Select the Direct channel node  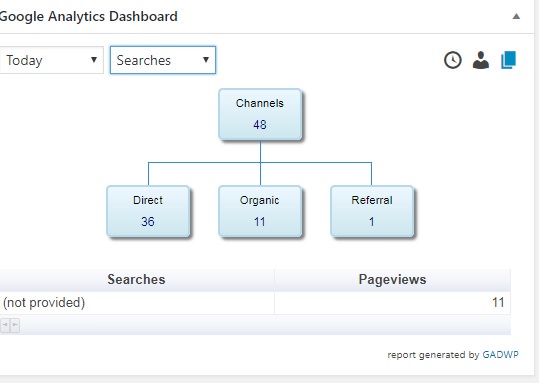tap(148, 211)
